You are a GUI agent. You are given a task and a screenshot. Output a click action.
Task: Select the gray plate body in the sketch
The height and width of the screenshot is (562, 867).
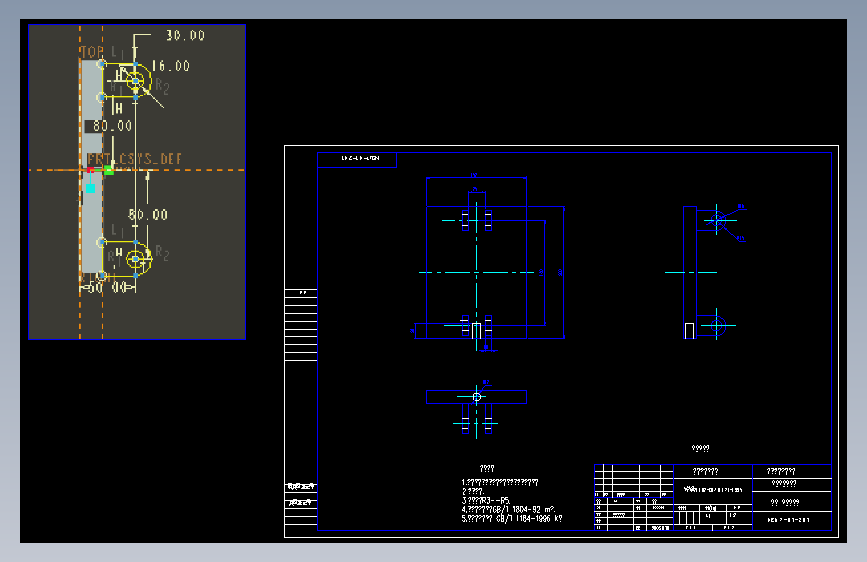pos(92,168)
